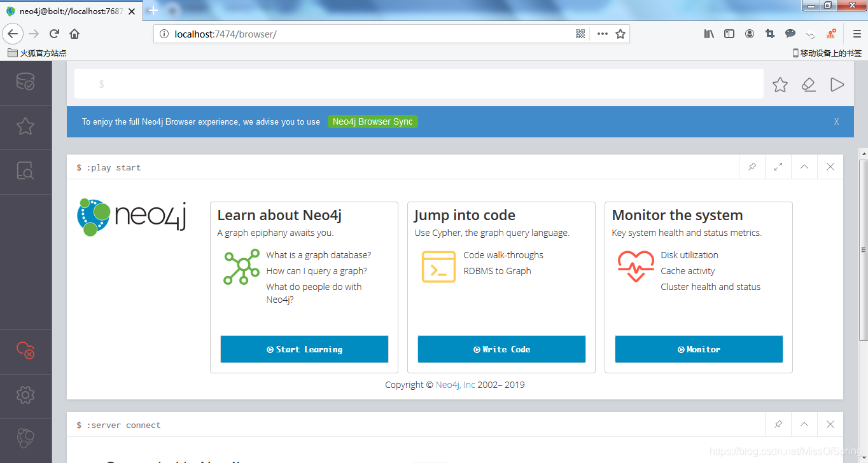Toggle the Firefox sidebar view icon
Screen dimensions: 868x463
(729, 34)
